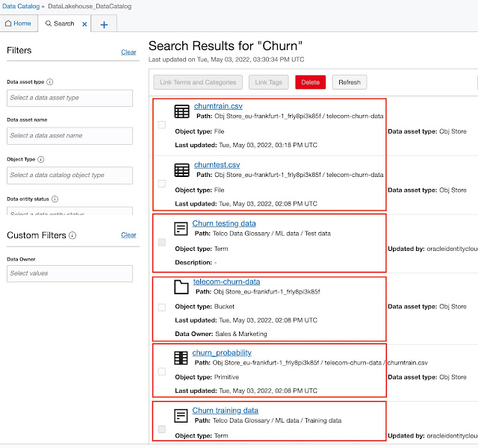Check the Churn testing data checkbox
Image resolution: width=478 pixels, height=448 pixels.
[162, 242]
